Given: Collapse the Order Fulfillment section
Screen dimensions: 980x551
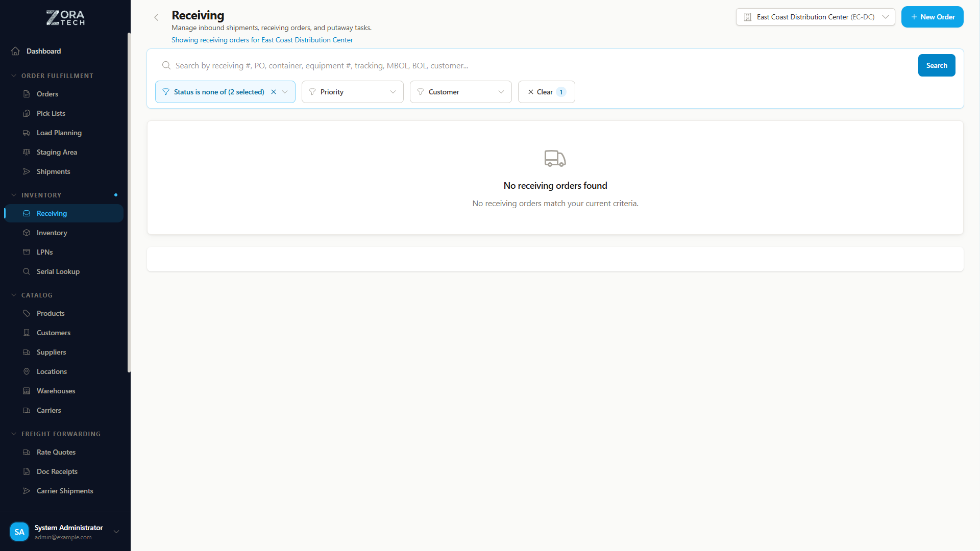Looking at the screenshot, I should pyautogui.click(x=14, y=76).
